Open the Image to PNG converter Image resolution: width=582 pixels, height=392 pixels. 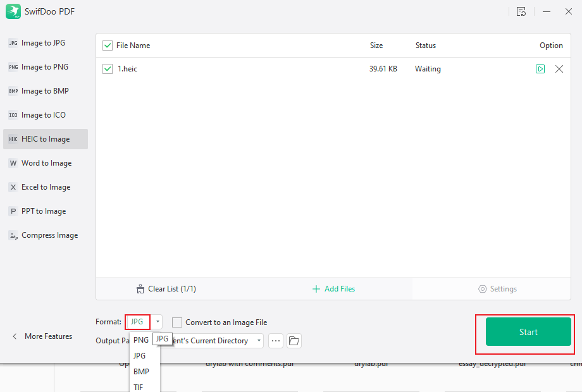44,66
